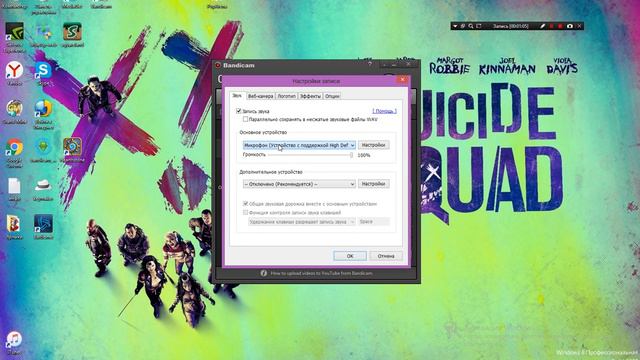Open the white hat desktop icon

43,186
